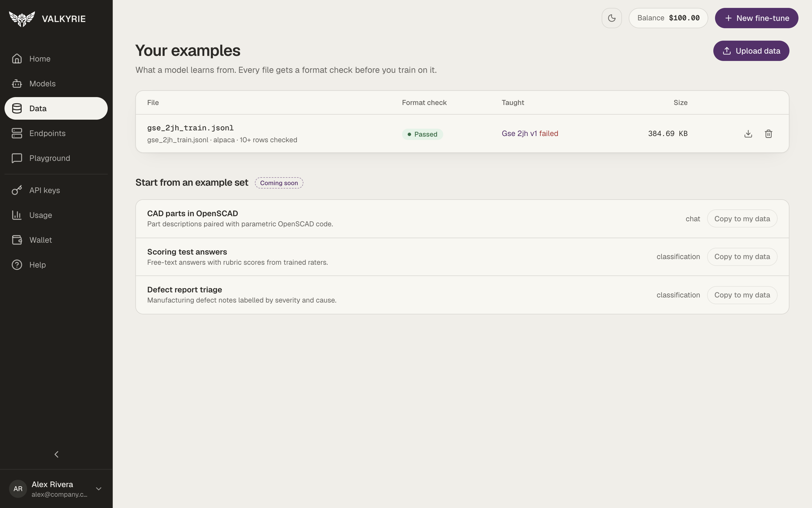Go to the Endpoints page

(x=56, y=133)
